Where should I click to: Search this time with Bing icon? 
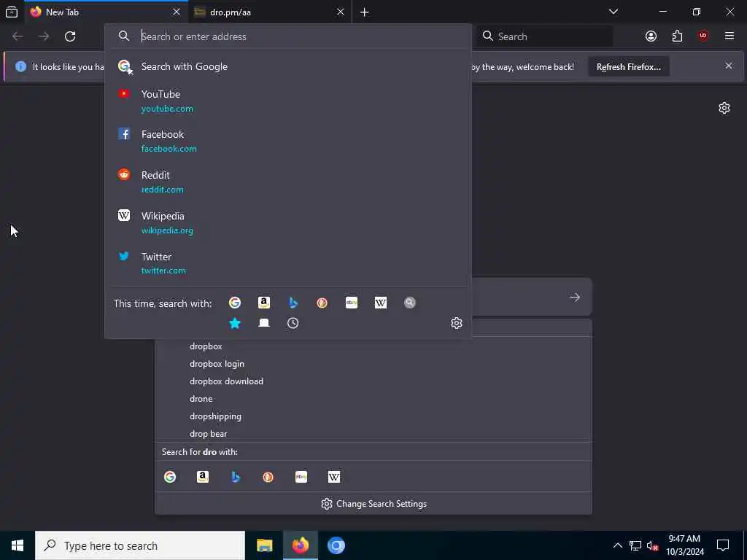coord(293,303)
